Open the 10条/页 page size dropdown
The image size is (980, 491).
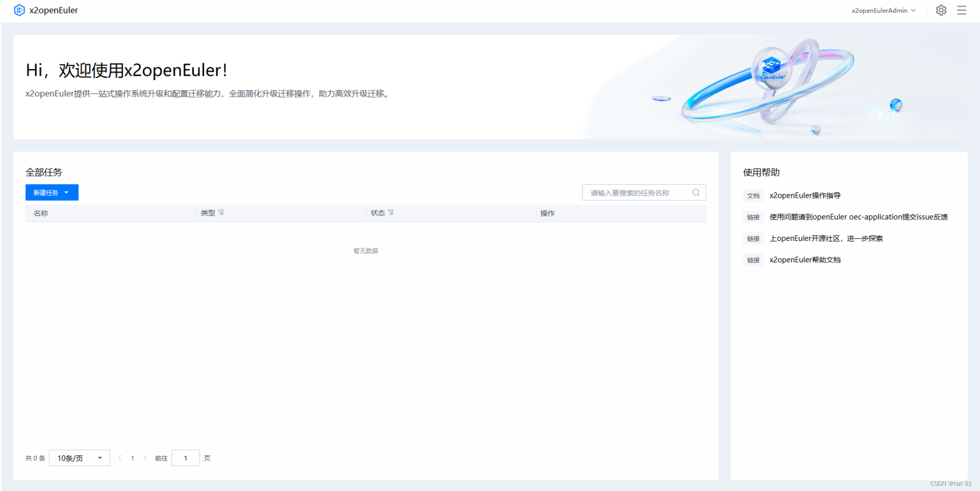pyautogui.click(x=80, y=458)
